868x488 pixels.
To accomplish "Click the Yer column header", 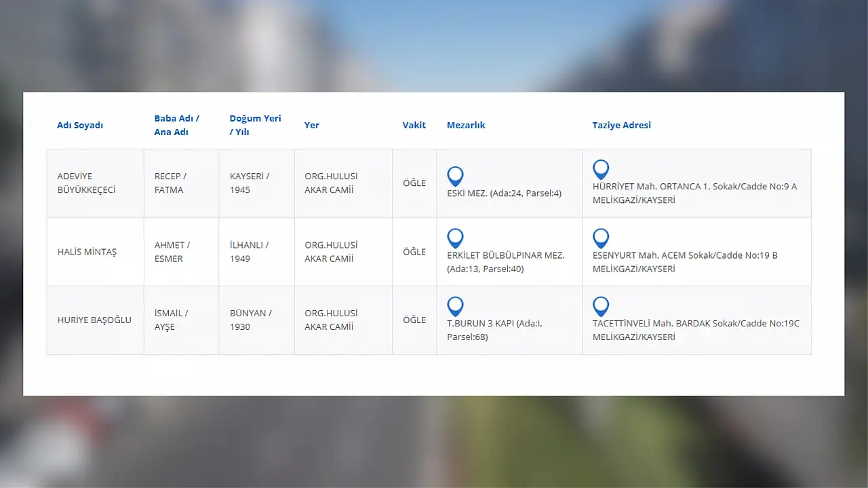I will point(312,125).
